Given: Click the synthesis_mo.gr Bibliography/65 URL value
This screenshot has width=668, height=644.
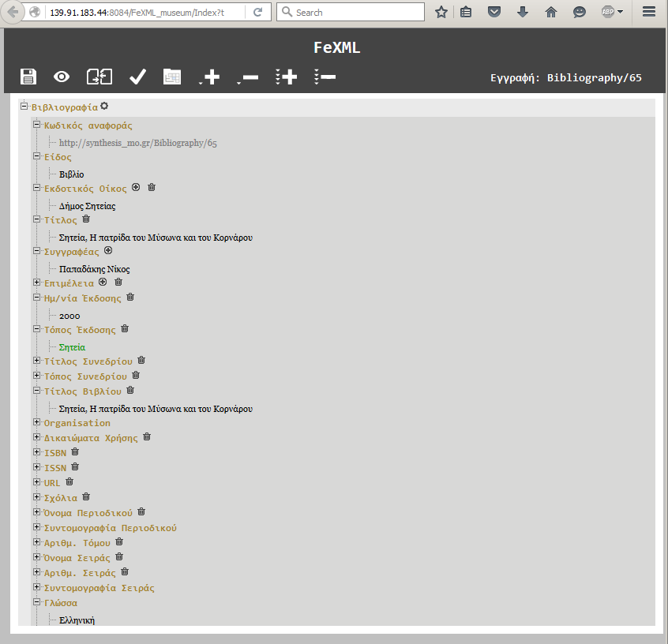Looking at the screenshot, I should pyautogui.click(x=137, y=143).
